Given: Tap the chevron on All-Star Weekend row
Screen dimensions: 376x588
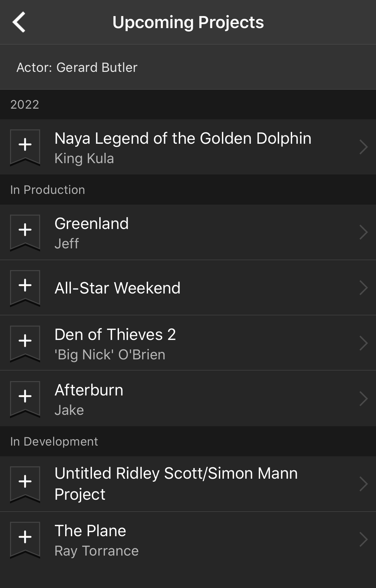Looking at the screenshot, I should pyautogui.click(x=363, y=288).
